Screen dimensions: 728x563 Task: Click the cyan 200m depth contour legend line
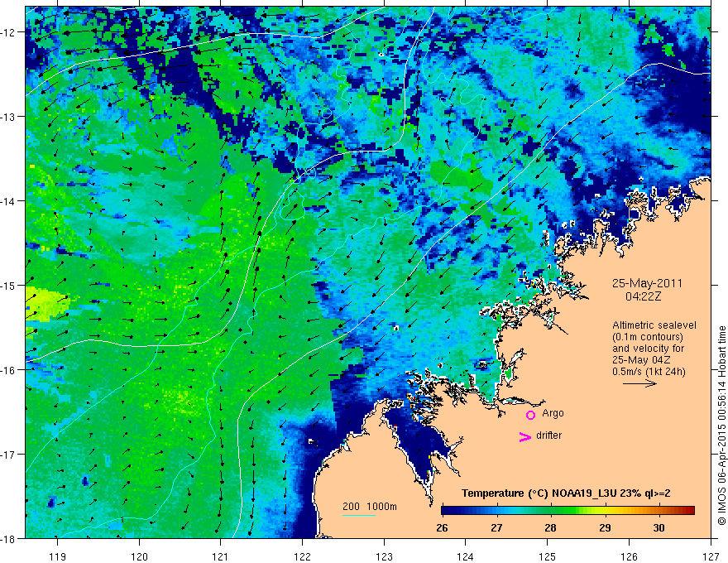tap(359, 515)
